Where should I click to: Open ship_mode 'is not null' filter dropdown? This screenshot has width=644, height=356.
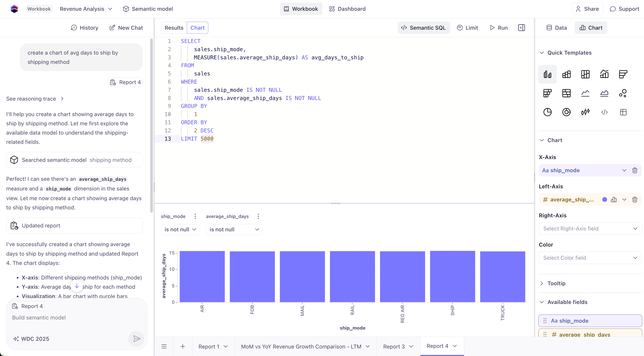180,230
